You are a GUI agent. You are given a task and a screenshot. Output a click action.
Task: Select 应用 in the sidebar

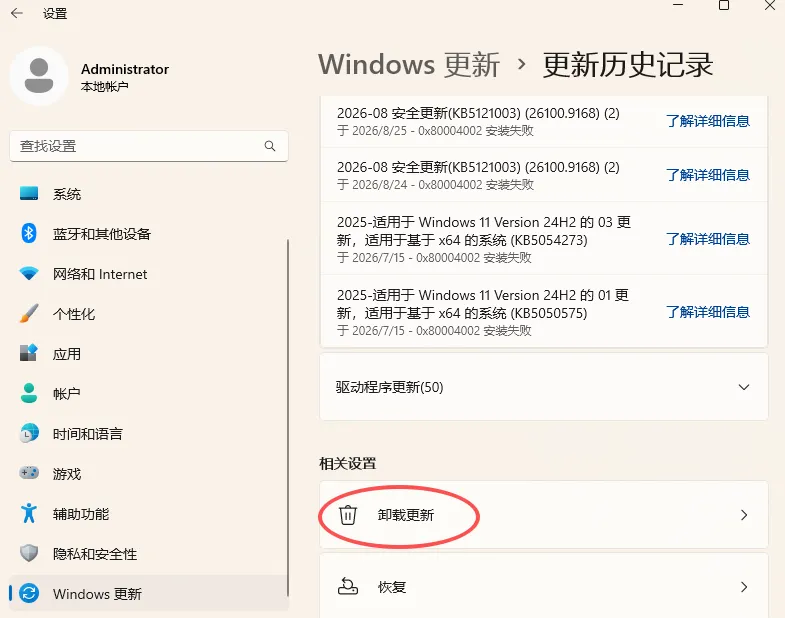point(149,354)
